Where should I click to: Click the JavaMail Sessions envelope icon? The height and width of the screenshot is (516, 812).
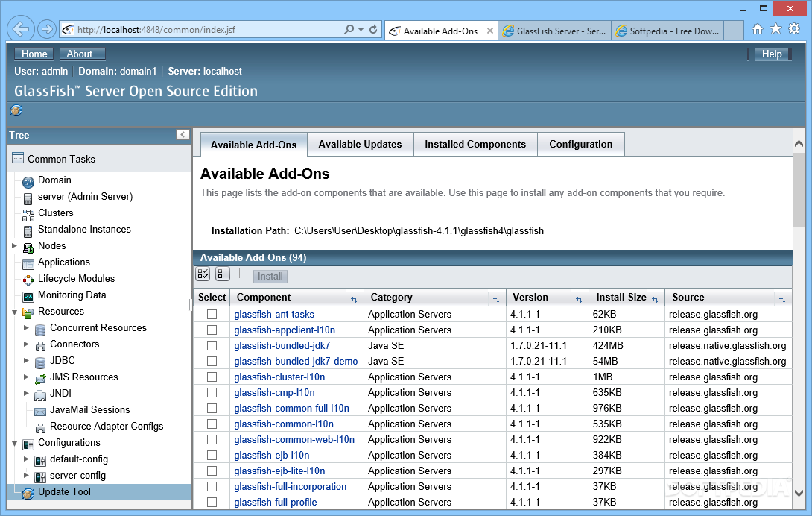click(40, 412)
